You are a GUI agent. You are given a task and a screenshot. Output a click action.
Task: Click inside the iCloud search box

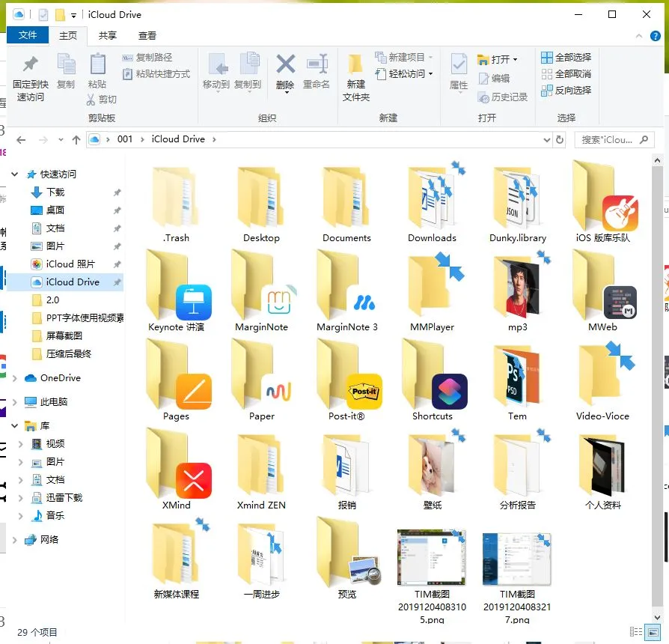point(610,139)
